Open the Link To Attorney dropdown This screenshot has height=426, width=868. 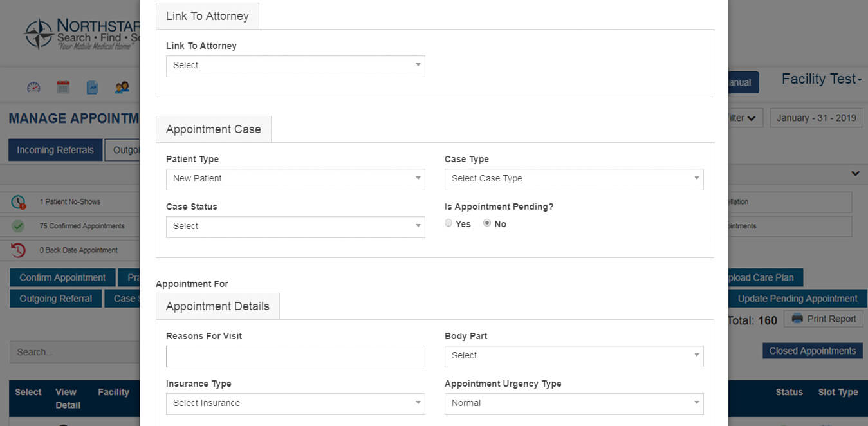[x=295, y=66]
